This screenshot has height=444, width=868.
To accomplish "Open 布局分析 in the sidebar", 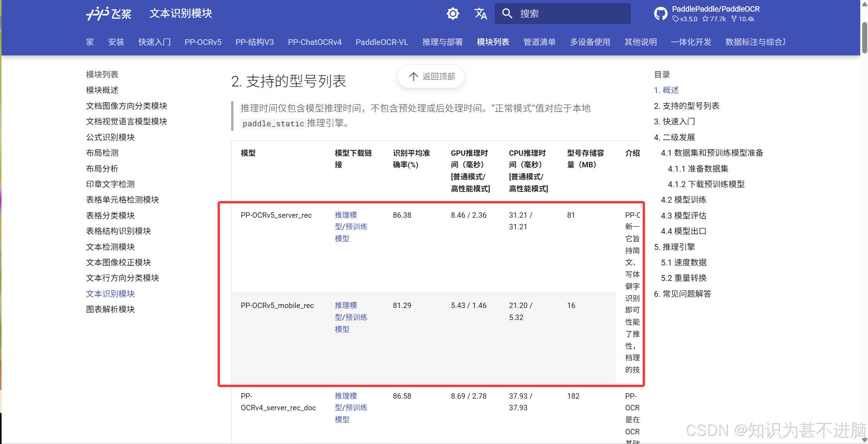I will click(x=102, y=169).
